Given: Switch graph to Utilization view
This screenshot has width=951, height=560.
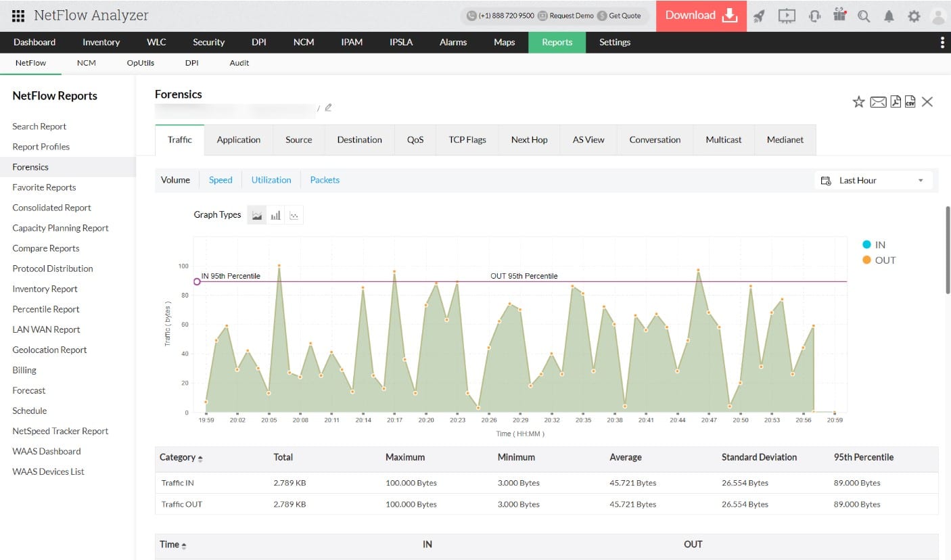Looking at the screenshot, I should coord(271,180).
